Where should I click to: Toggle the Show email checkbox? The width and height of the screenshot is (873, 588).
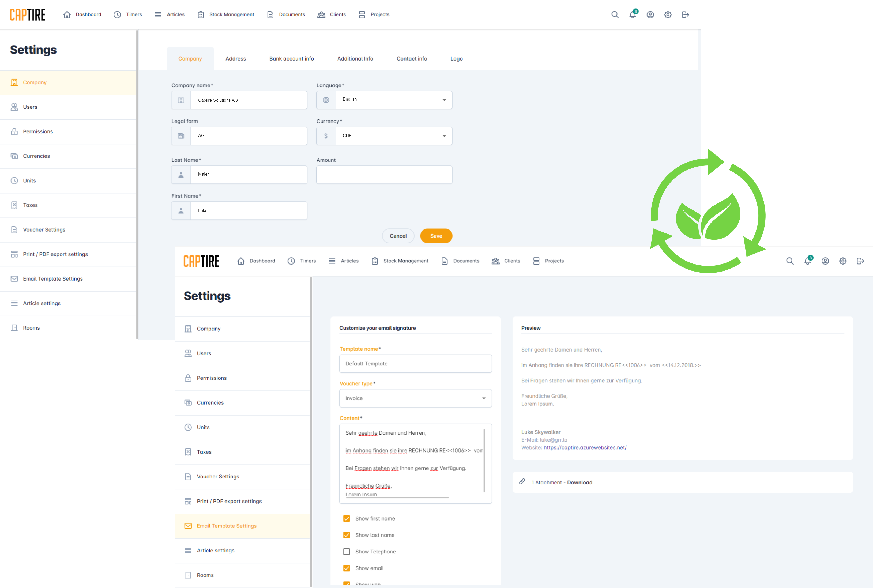pos(347,568)
